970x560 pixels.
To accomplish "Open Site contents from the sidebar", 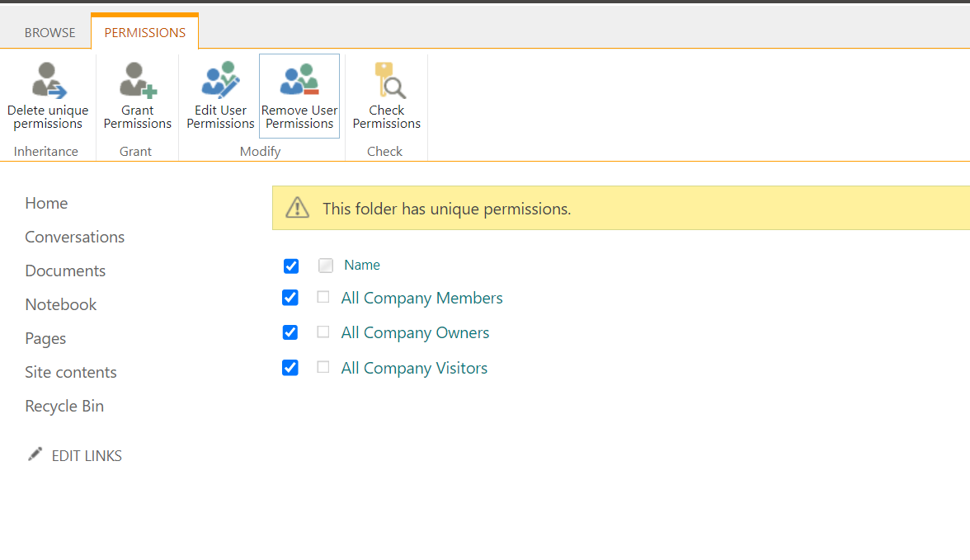I will click(71, 373).
